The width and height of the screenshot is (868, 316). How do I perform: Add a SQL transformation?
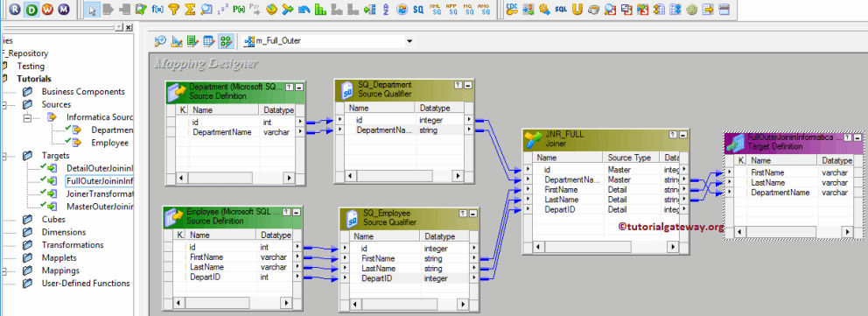pyautogui.click(x=561, y=10)
